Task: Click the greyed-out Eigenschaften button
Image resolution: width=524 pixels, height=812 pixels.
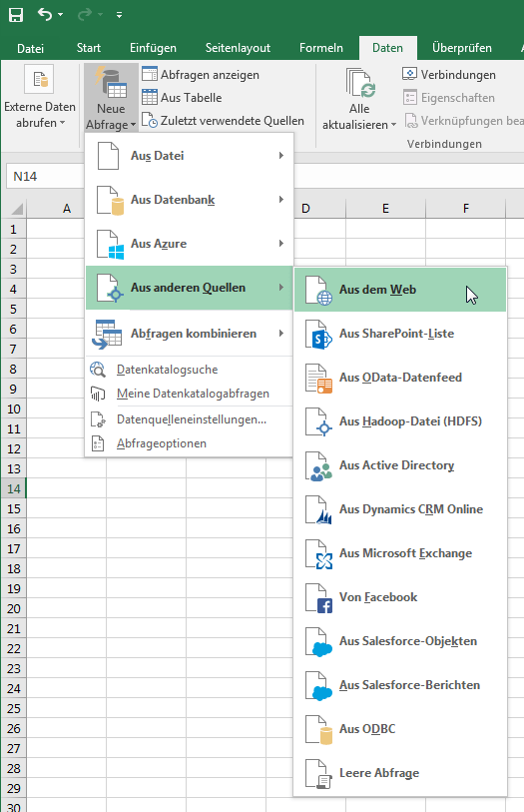Action: pyautogui.click(x=448, y=97)
